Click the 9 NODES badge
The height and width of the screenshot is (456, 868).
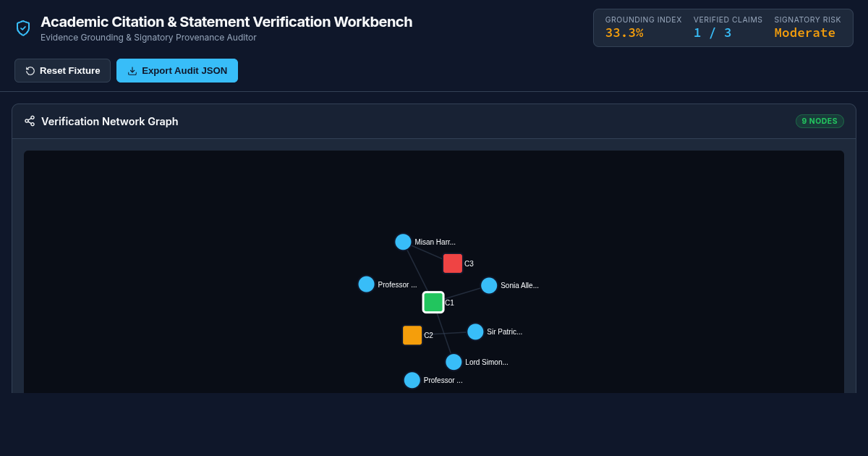[820, 121]
